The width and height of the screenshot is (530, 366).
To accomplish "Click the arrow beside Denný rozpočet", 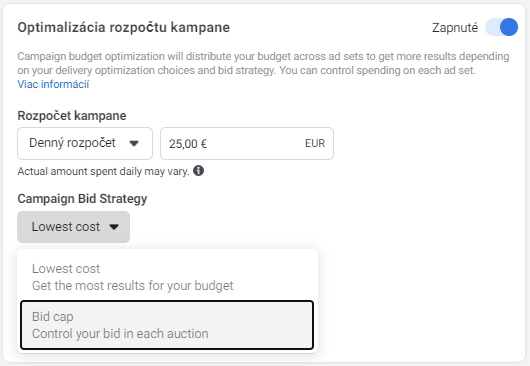I will click(x=134, y=144).
